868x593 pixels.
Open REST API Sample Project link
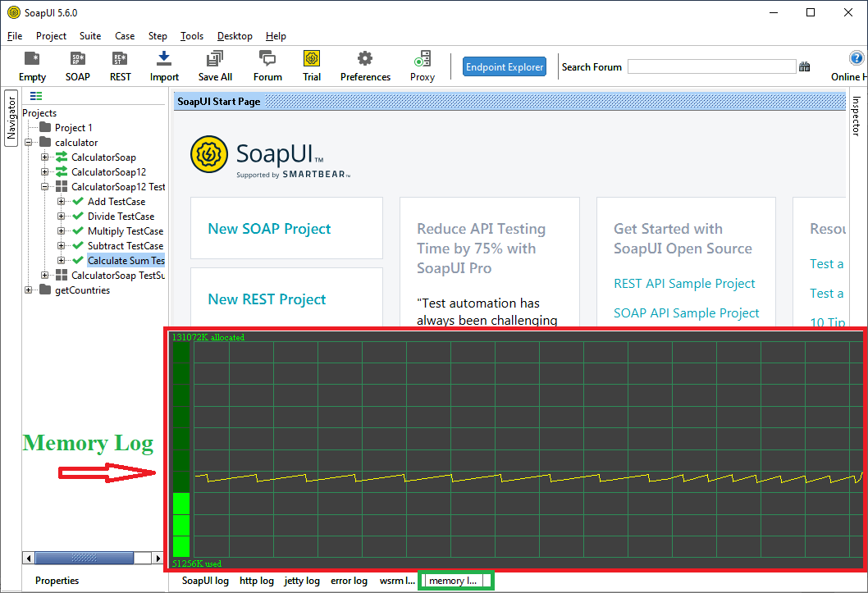(x=684, y=284)
